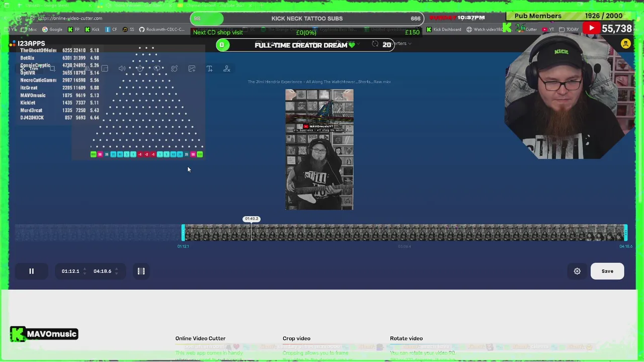Open the Remove logo tool icon

[227, 68]
